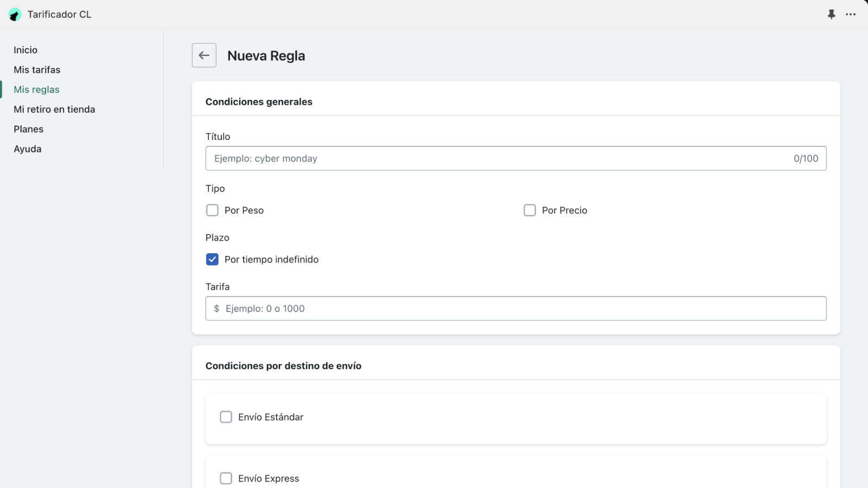
Task: Focus the Título text field
Action: 499,158
